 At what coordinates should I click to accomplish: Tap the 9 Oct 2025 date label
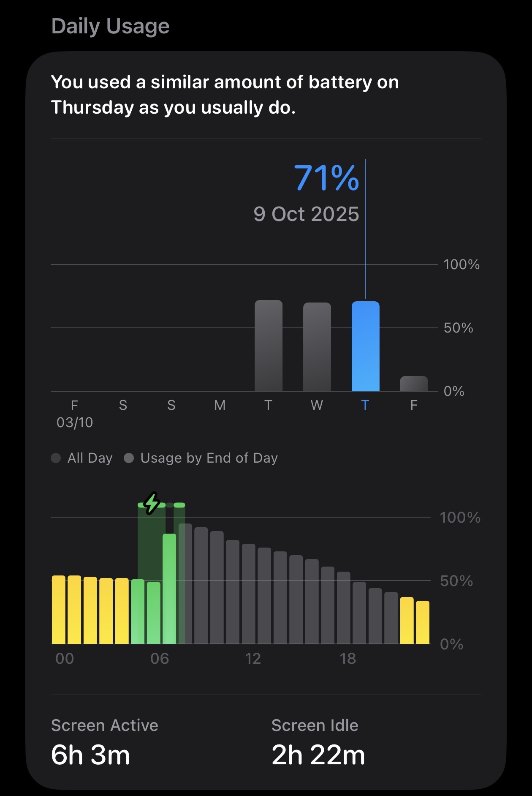[x=306, y=214]
